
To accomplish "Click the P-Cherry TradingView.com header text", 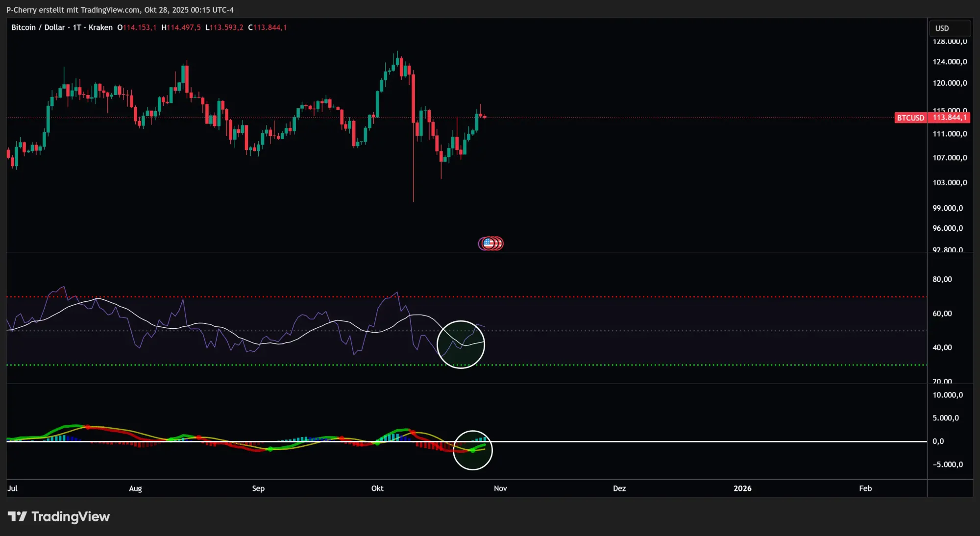I will (120, 10).
